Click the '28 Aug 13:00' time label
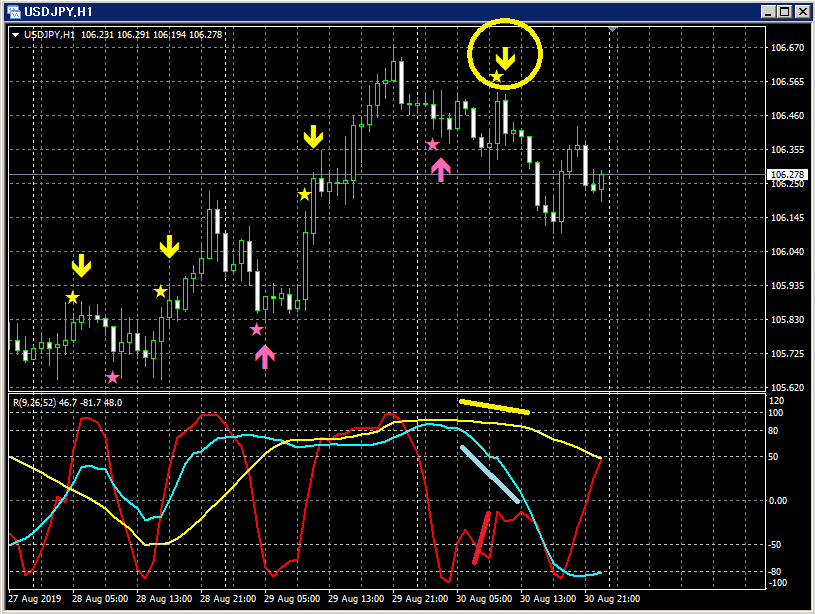Image resolution: width=815 pixels, height=614 pixels. click(164, 599)
